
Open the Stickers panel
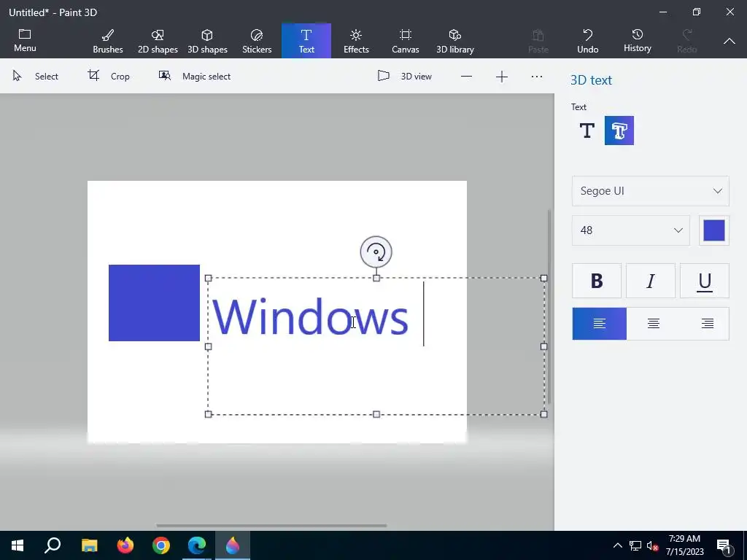coord(257,41)
